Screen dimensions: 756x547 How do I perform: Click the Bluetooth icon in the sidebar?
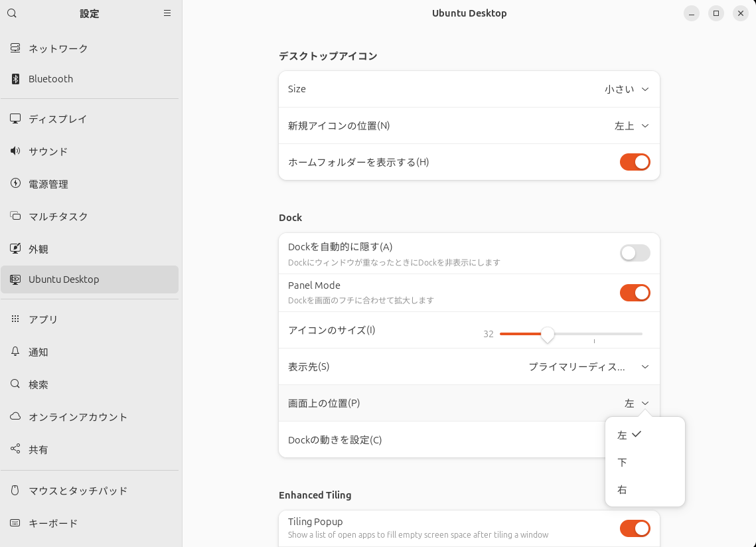[15, 79]
